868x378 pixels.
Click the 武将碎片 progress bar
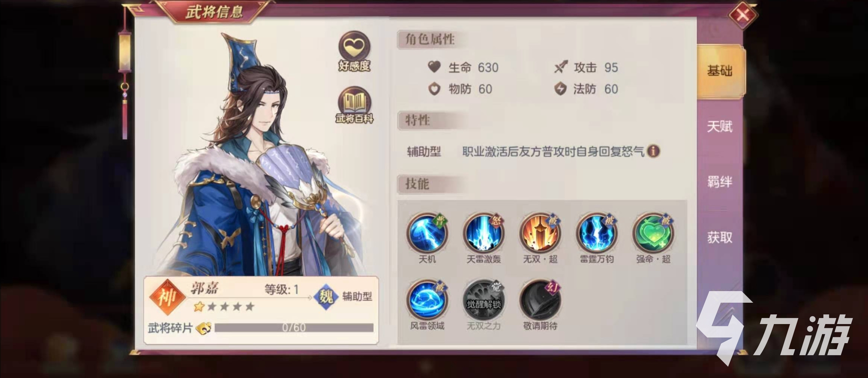coord(294,328)
